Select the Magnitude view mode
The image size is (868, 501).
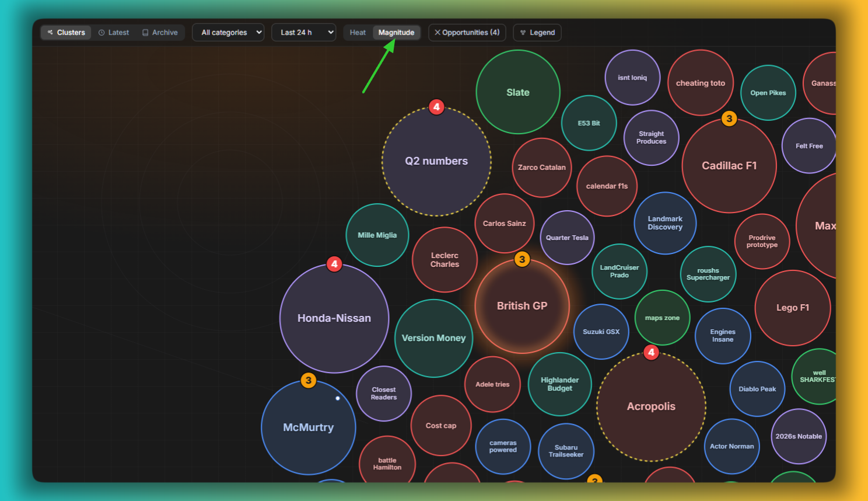tap(396, 33)
